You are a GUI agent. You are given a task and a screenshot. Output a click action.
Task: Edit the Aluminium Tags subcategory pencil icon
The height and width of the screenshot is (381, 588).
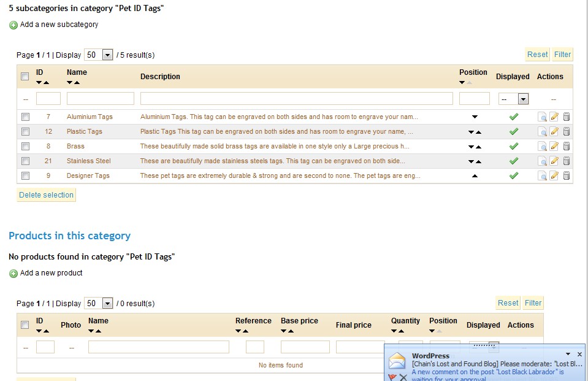(x=554, y=117)
